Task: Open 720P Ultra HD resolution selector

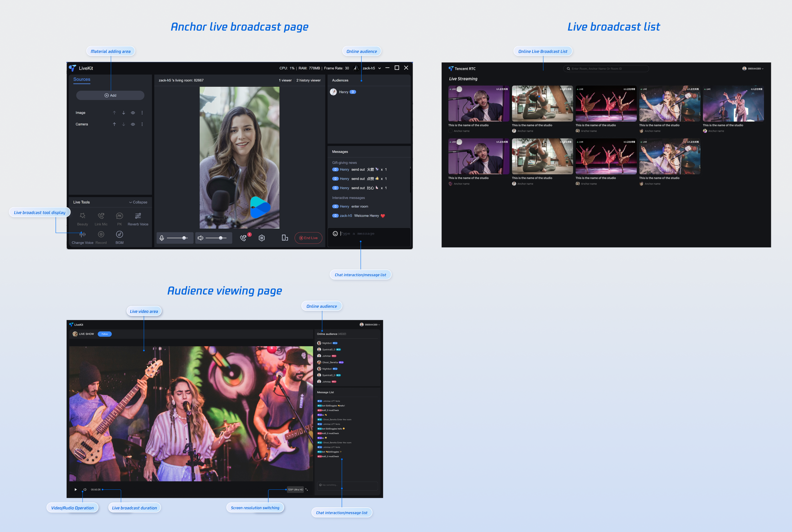Action: point(295,490)
